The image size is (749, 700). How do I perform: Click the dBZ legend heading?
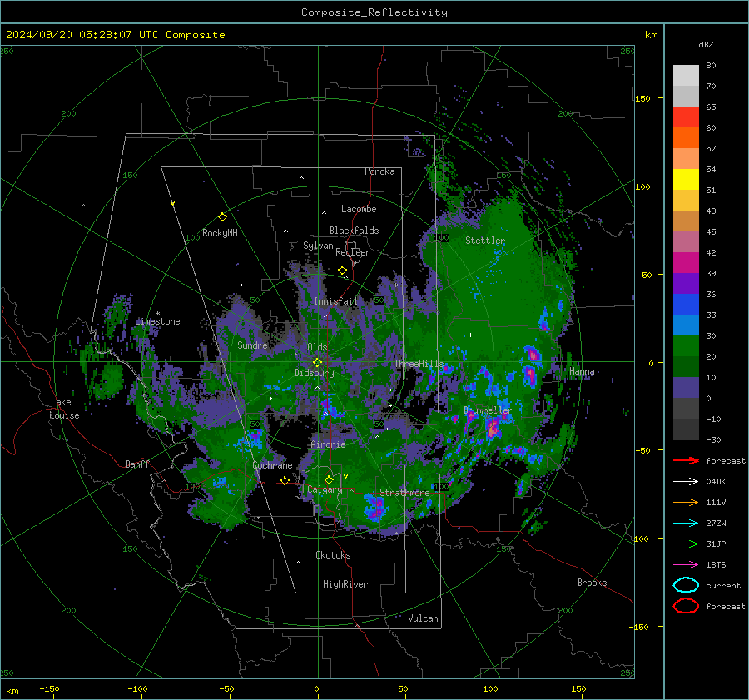[x=706, y=45]
